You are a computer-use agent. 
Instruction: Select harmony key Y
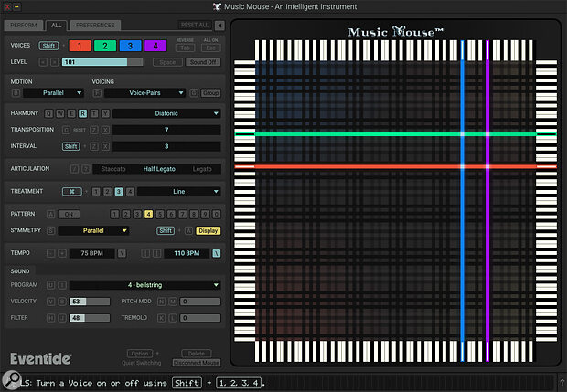(x=105, y=113)
